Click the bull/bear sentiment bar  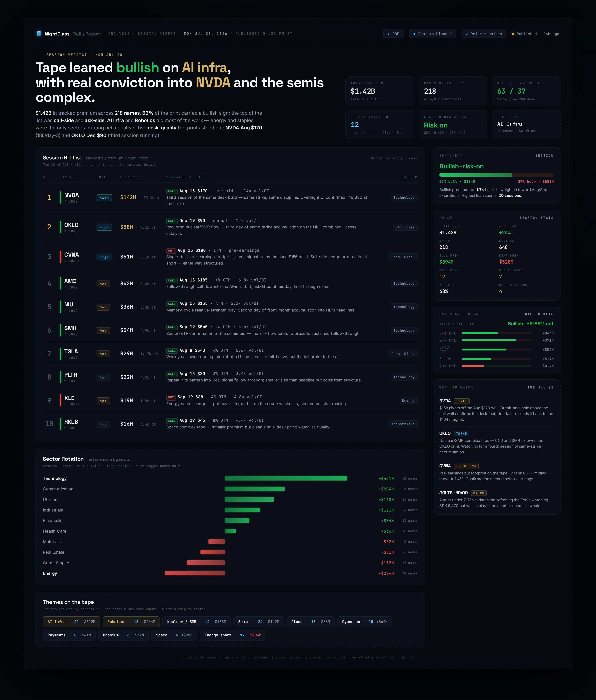[x=496, y=175]
